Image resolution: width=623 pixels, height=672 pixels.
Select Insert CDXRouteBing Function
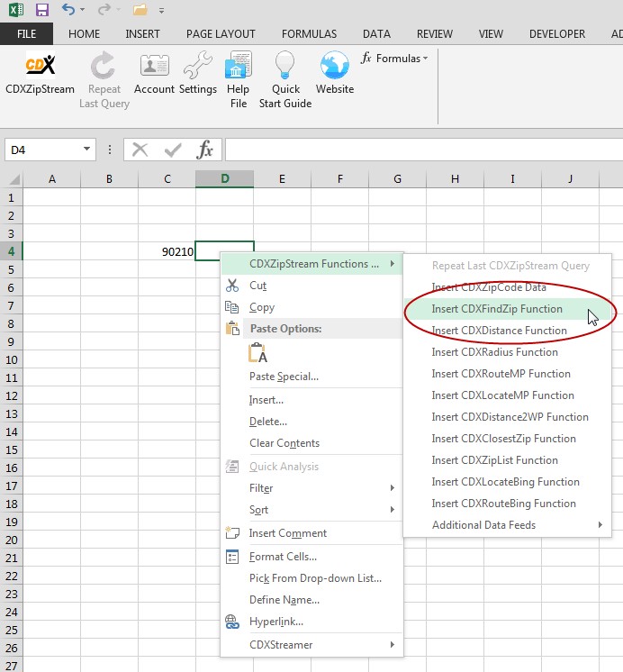point(507,504)
